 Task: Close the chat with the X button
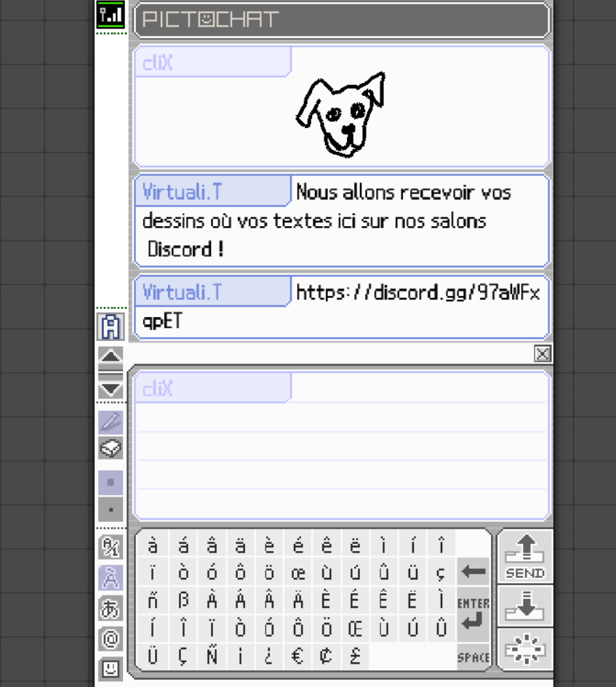[x=543, y=353]
